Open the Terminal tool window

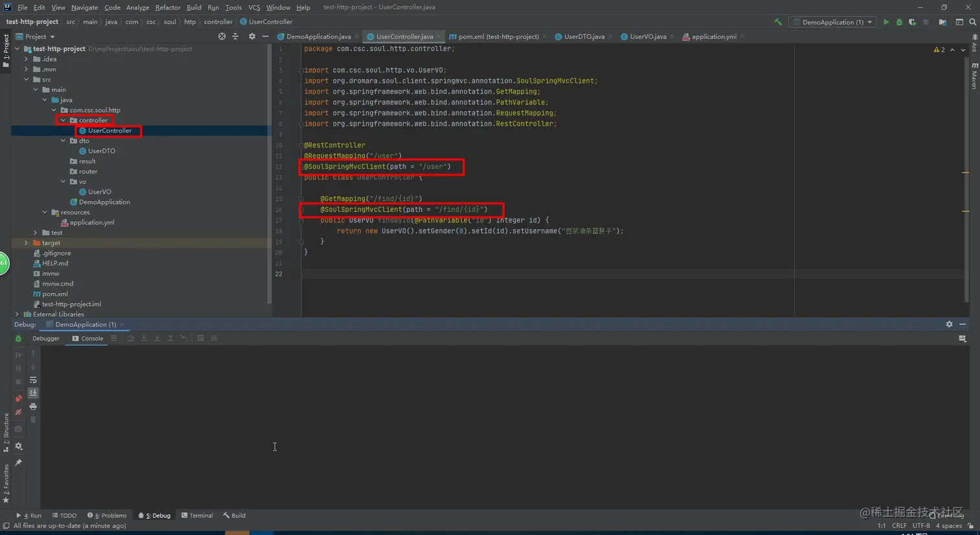coord(197,516)
